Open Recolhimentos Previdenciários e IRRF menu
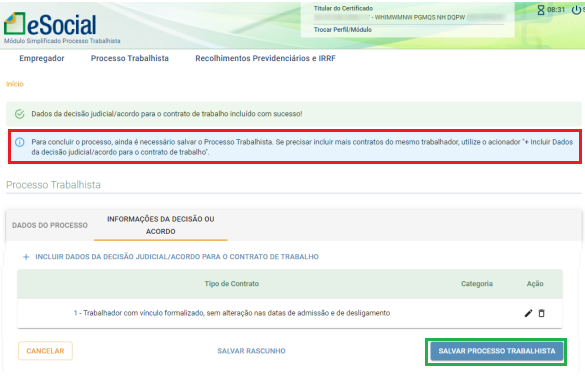 pyautogui.click(x=265, y=58)
